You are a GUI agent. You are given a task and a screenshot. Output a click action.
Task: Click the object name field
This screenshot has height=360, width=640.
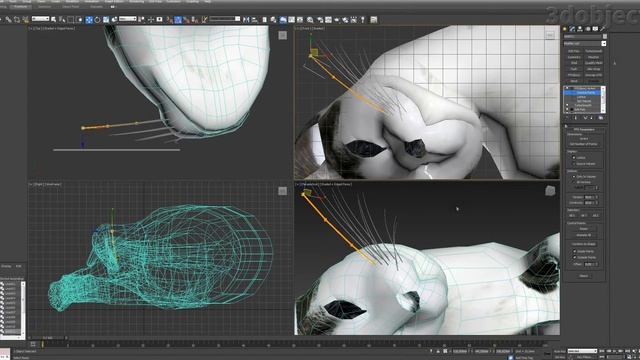(582, 36)
